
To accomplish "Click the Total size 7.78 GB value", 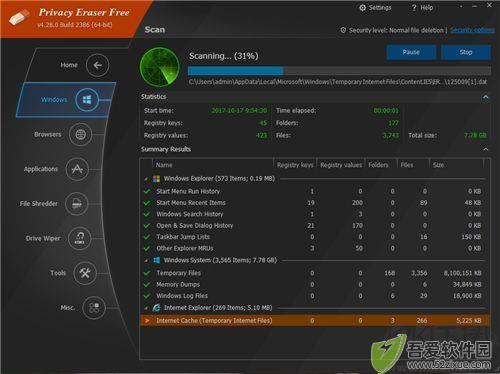I will tap(475, 135).
